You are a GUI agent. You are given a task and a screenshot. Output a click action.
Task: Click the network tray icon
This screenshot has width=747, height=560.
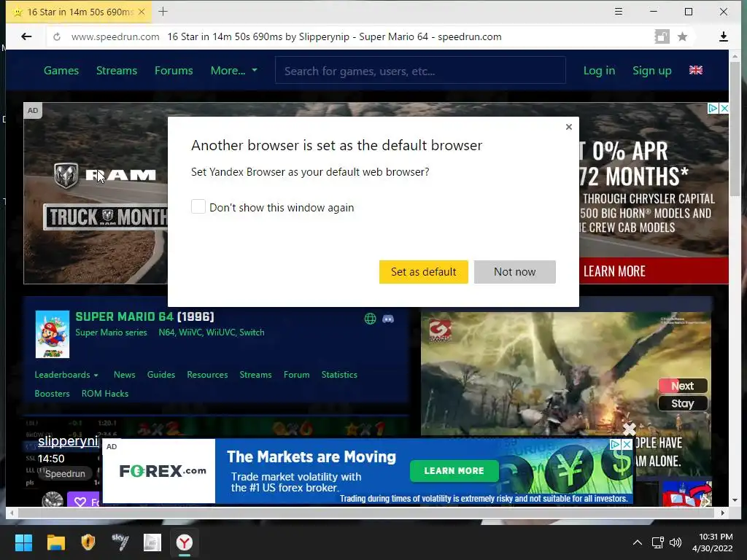click(657, 542)
